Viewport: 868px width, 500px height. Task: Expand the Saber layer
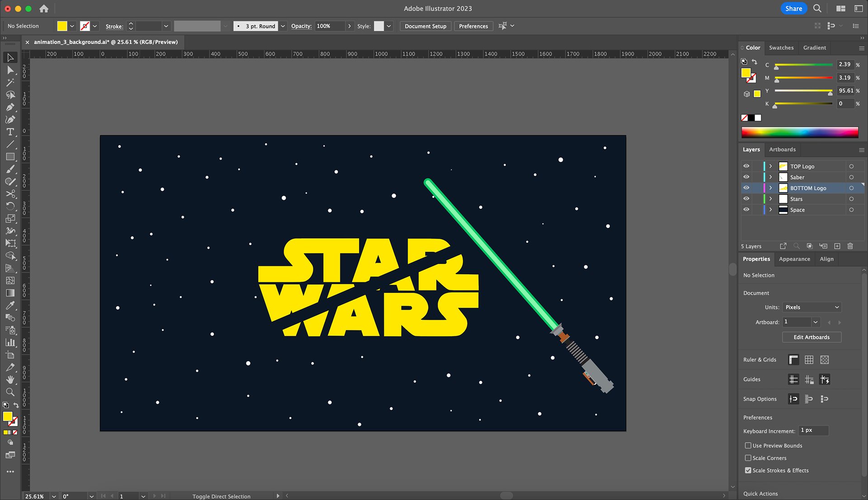771,177
